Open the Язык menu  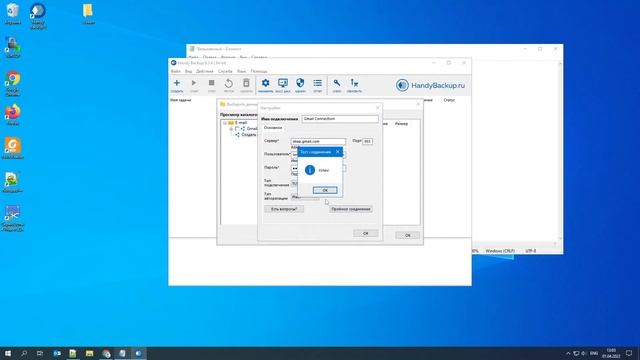(x=241, y=71)
